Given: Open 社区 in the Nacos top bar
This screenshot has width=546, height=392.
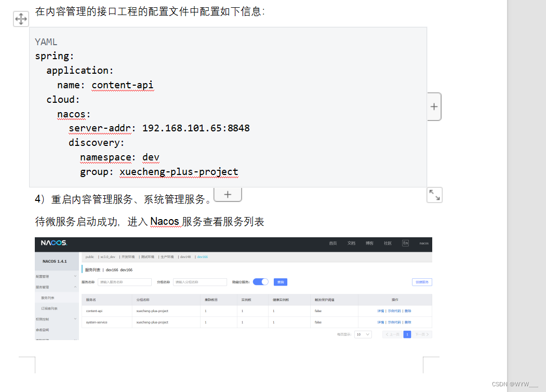Looking at the screenshot, I should [388, 243].
